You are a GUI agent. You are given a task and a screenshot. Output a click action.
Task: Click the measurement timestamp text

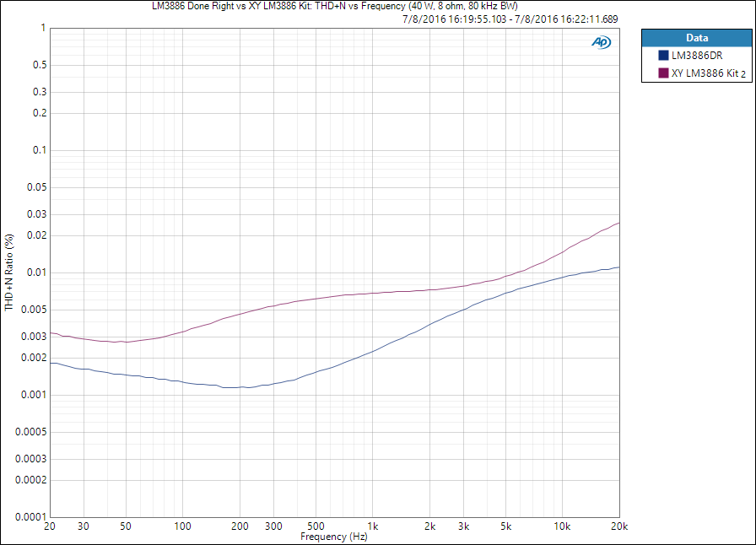pos(510,19)
